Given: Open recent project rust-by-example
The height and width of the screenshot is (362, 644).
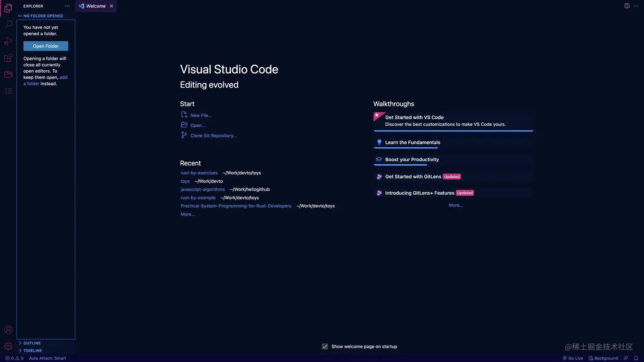Looking at the screenshot, I should [x=198, y=197].
